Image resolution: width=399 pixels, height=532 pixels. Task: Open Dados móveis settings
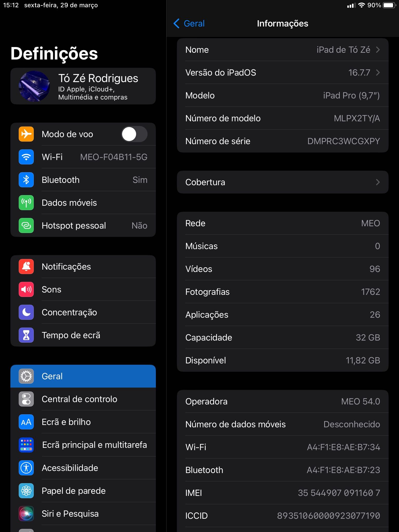click(83, 203)
